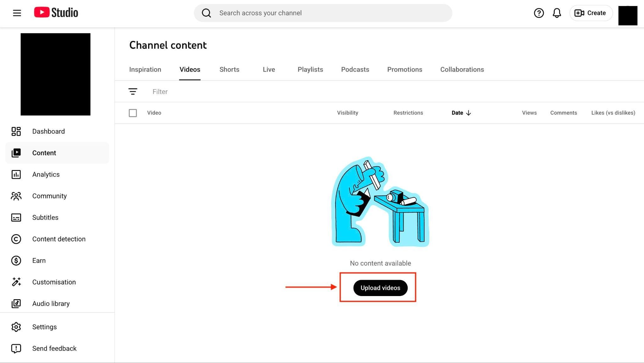Toggle Date sorting order
644x363 pixels.
(x=461, y=113)
